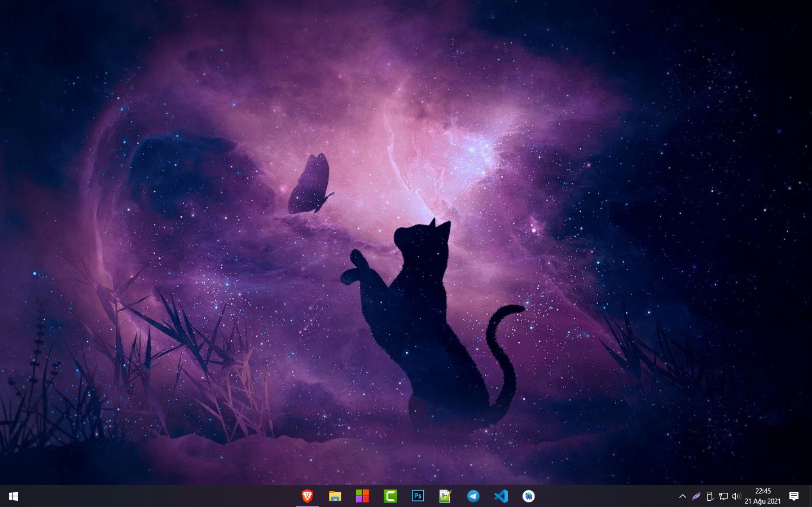Open the Notepad++ taskbar icon
812x507 pixels.
[445, 496]
